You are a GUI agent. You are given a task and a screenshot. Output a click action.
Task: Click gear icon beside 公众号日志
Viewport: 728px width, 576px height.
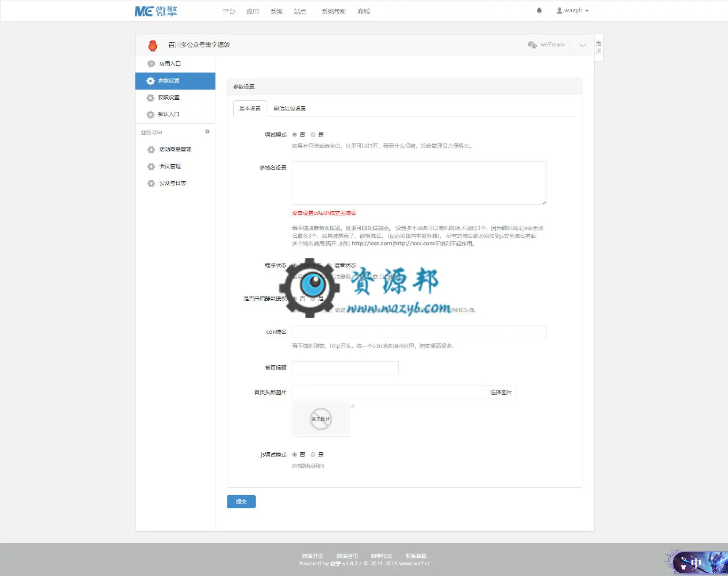pos(151,183)
